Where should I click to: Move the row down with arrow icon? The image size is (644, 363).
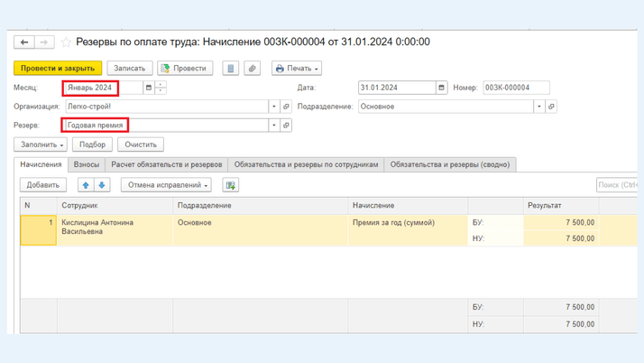[x=102, y=185]
